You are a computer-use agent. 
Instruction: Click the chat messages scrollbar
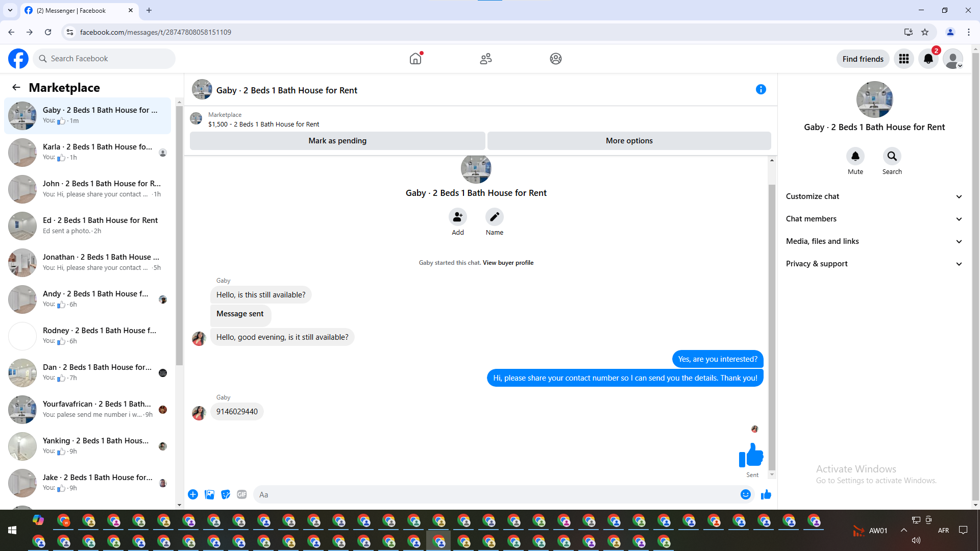click(772, 327)
